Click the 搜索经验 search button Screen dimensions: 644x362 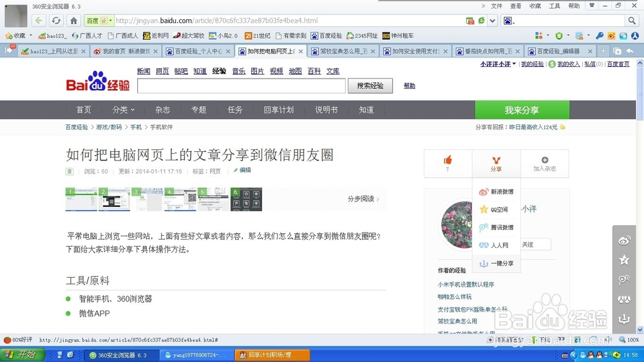click(370, 86)
